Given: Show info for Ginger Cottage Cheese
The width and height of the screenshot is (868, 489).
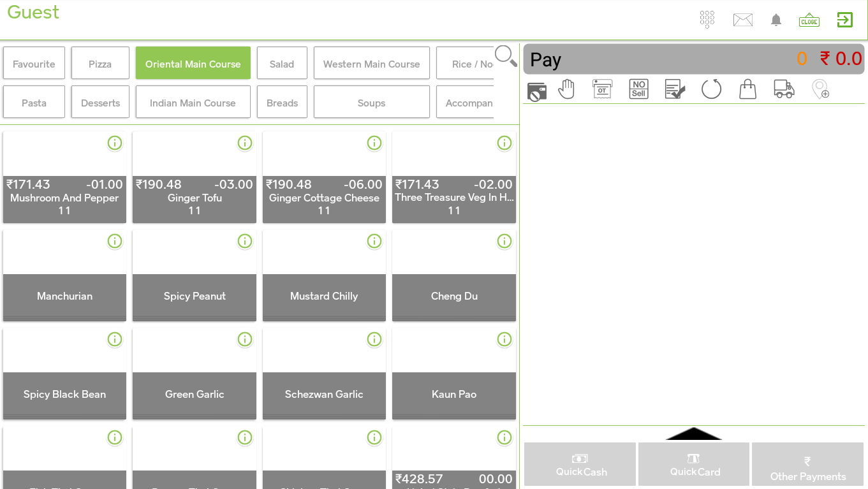Looking at the screenshot, I should point(374,143).
